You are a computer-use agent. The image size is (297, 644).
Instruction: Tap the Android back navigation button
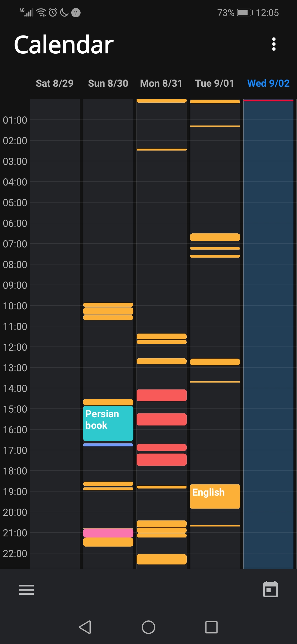(85, 627)
